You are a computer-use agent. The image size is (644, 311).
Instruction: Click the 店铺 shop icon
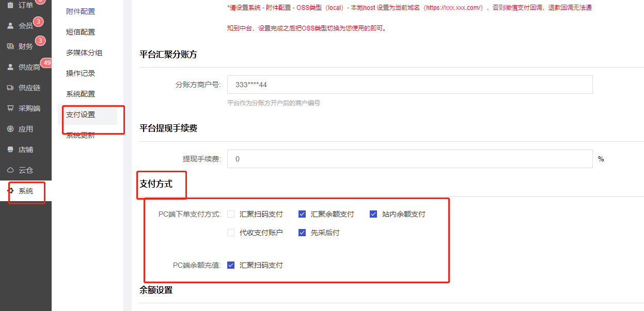(x=10, y=150)
